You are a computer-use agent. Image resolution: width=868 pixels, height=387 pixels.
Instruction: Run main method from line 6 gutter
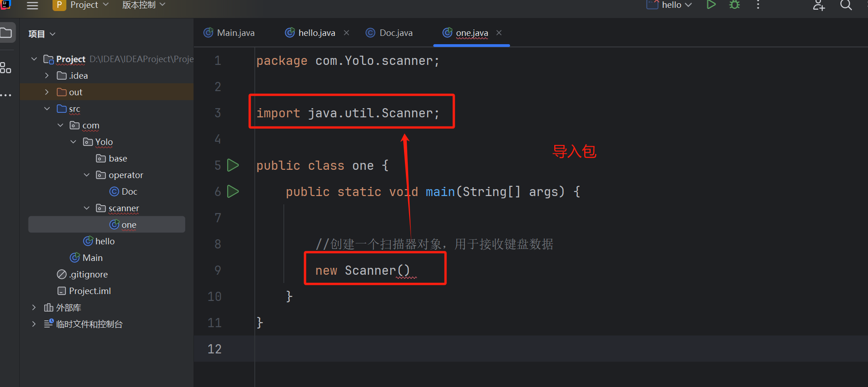coord(233,191)
